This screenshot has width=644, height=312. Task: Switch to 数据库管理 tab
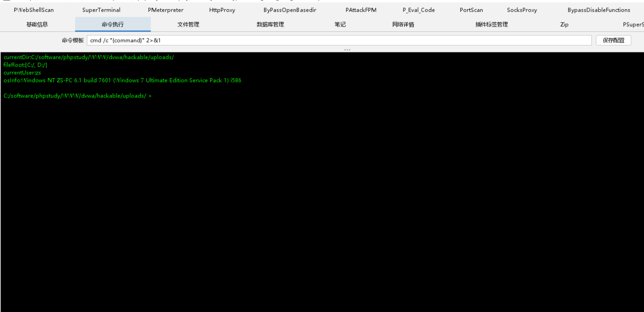[x=270, y=24]
